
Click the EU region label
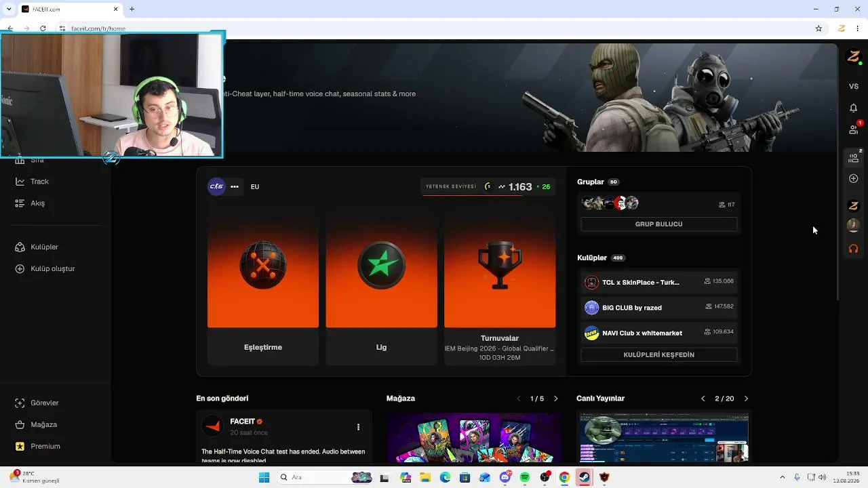pyautogui.click(x=255, y=187)
